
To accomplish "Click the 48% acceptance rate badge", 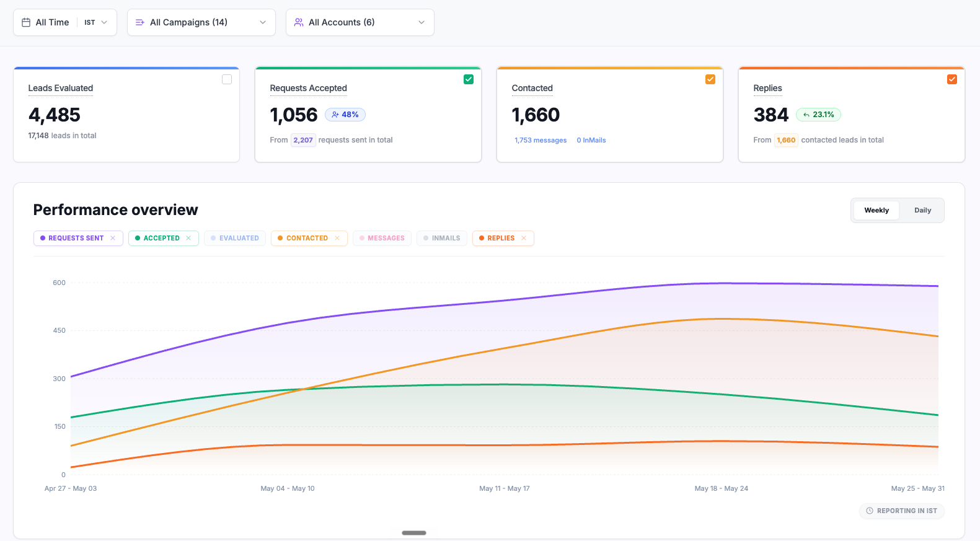I will pos(345,115).
